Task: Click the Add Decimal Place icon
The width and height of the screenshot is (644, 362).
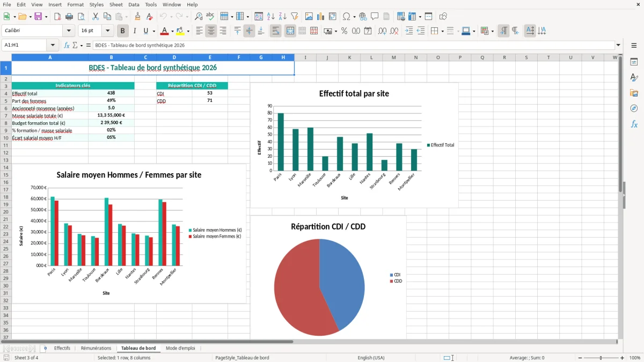Action: [383, 31]
